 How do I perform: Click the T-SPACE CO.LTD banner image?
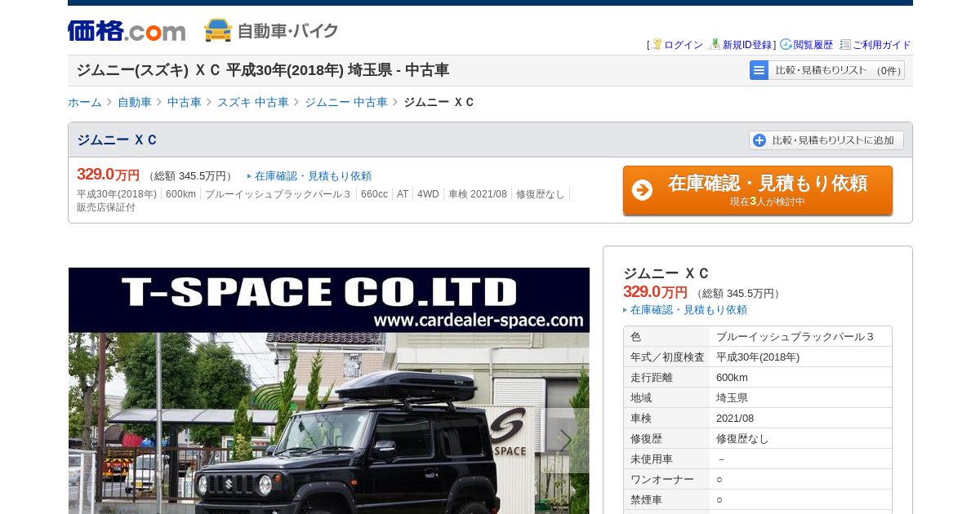[329, 299]
